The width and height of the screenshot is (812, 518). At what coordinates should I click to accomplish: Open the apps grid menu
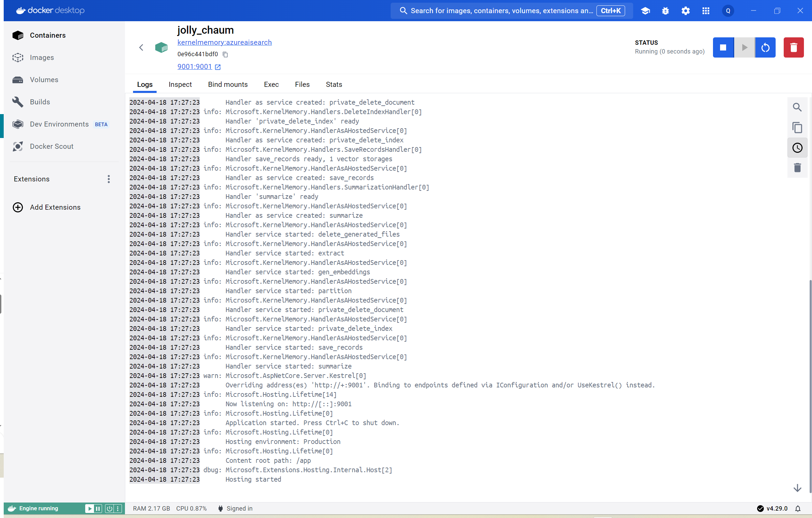pos(706,11)
